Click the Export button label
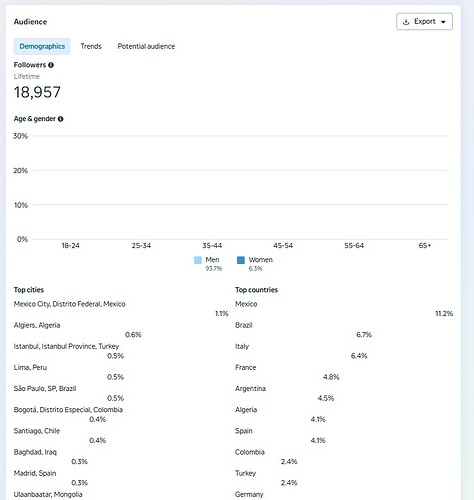474x500 pixels. (x=425, y=22)
